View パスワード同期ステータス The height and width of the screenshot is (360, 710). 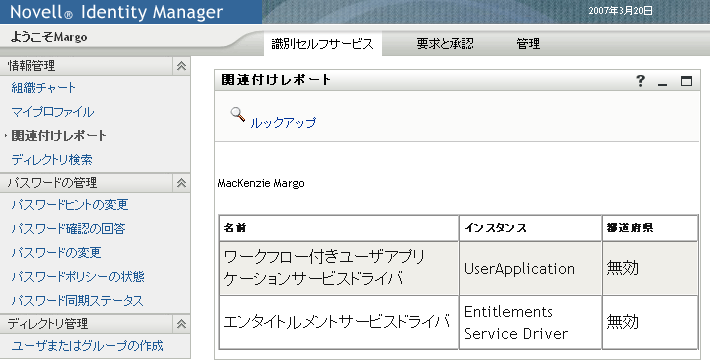point(77,301)
